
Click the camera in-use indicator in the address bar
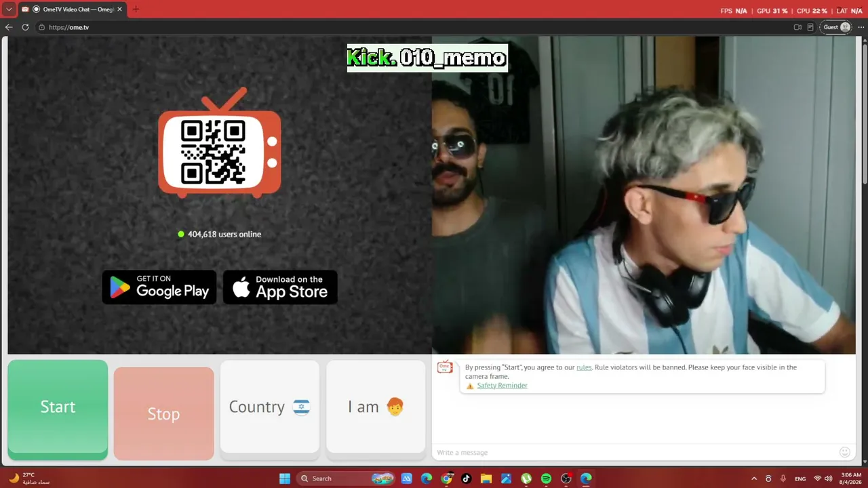point(797,27)
